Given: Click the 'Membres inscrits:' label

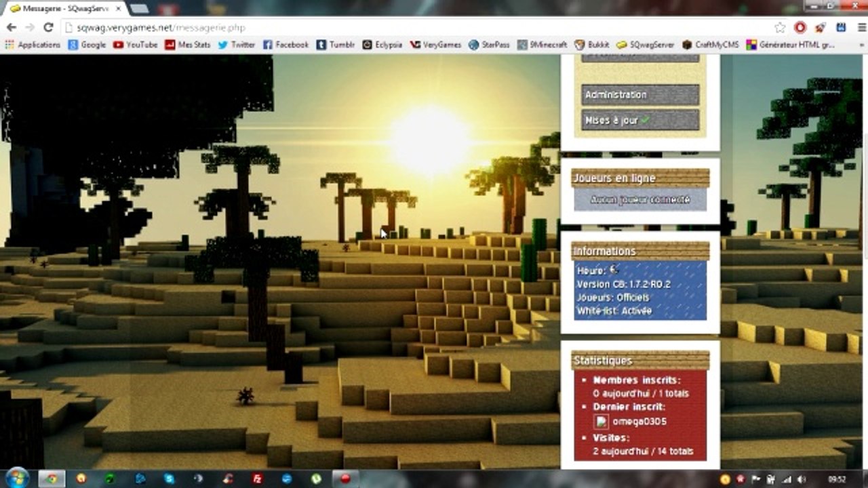Looking at the screenshot, I should [637, 381].
